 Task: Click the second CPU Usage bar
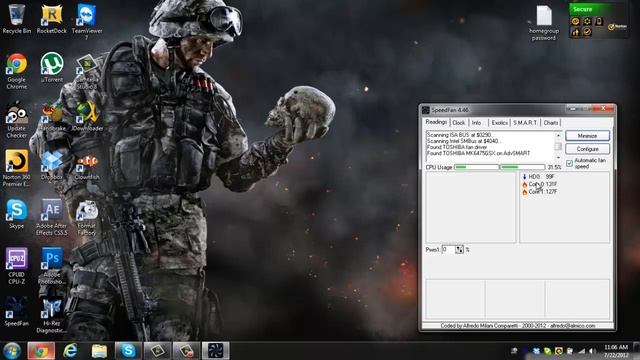(x=522, y=167)
